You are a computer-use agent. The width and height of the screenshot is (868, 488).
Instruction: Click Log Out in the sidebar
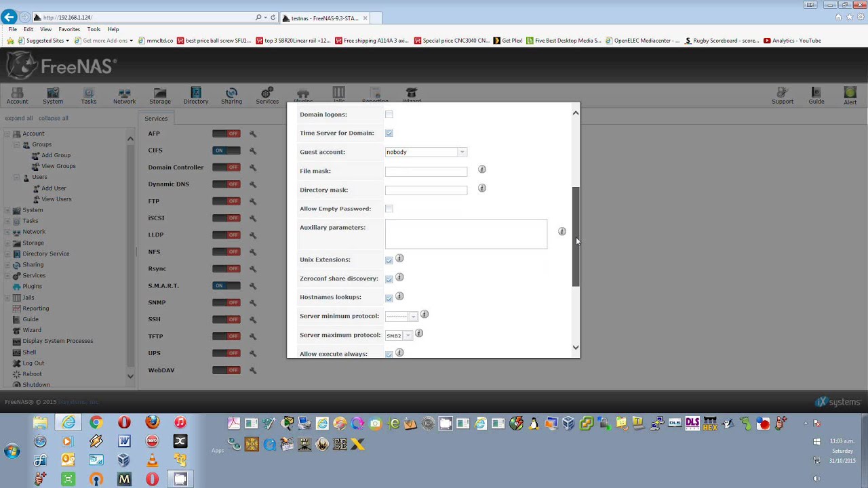click(33, 363)
